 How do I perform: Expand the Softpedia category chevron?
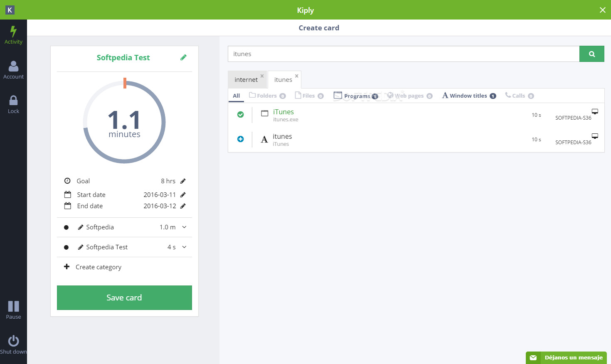click(x=184, y=227)
